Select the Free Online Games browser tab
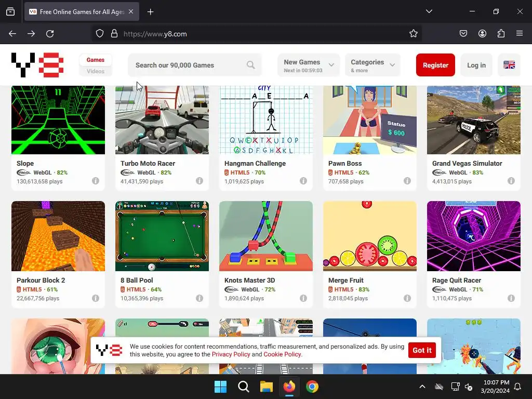 82,12
